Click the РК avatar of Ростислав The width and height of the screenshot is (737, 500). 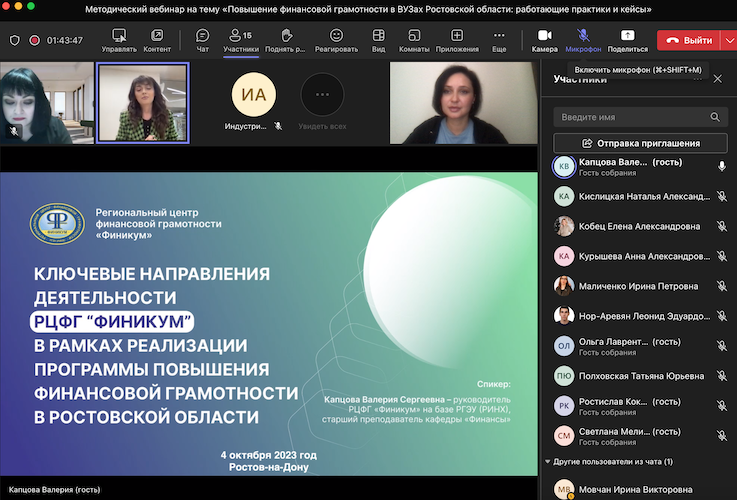pyautogui.click(x=564, y=406)
